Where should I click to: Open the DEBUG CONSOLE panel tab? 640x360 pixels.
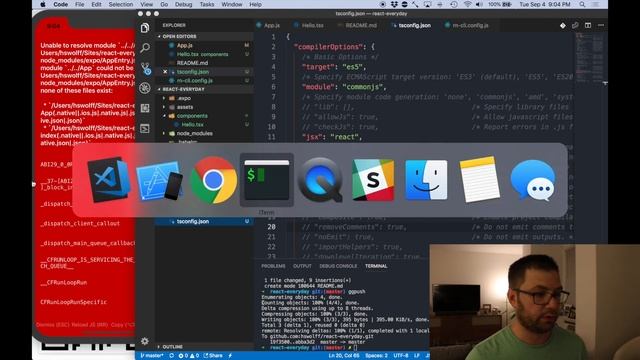(x=338, y=266)
